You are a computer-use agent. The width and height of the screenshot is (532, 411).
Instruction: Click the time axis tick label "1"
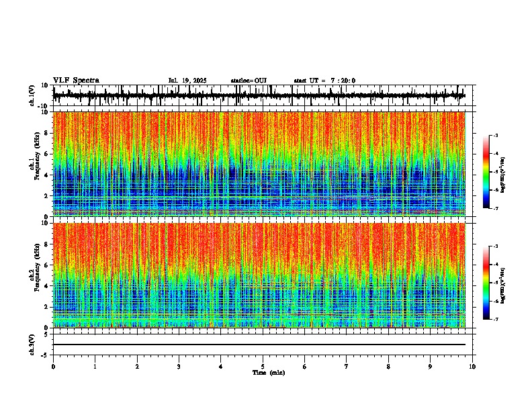click(x=95, y=367)
